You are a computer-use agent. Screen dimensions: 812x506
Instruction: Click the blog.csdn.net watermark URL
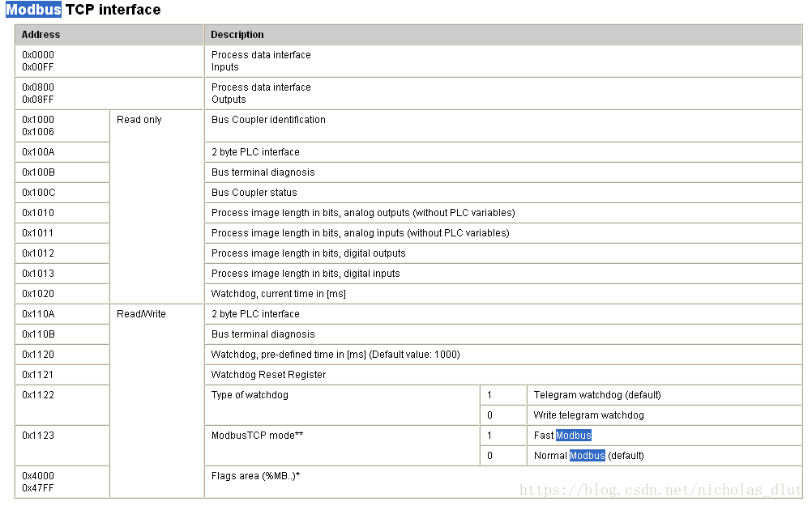[x=660, y=490]
